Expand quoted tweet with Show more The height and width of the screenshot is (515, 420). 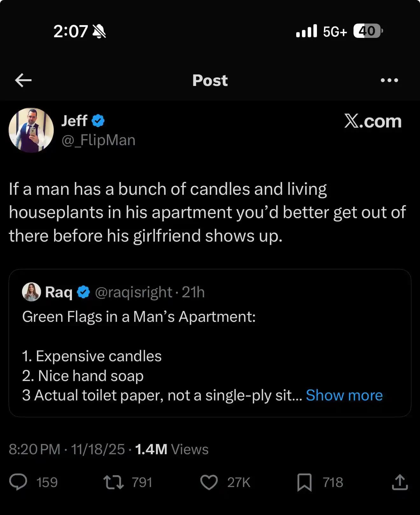coord(344,395)
